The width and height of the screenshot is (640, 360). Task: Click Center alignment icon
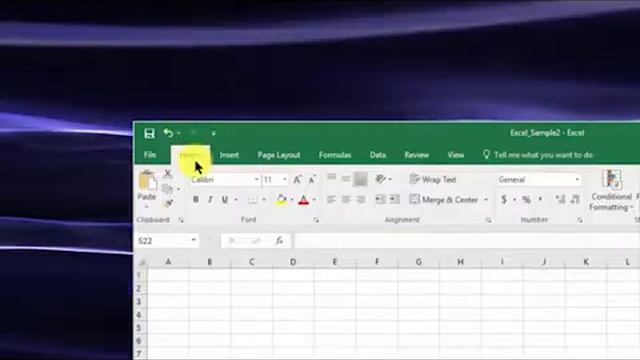(346, 200)
